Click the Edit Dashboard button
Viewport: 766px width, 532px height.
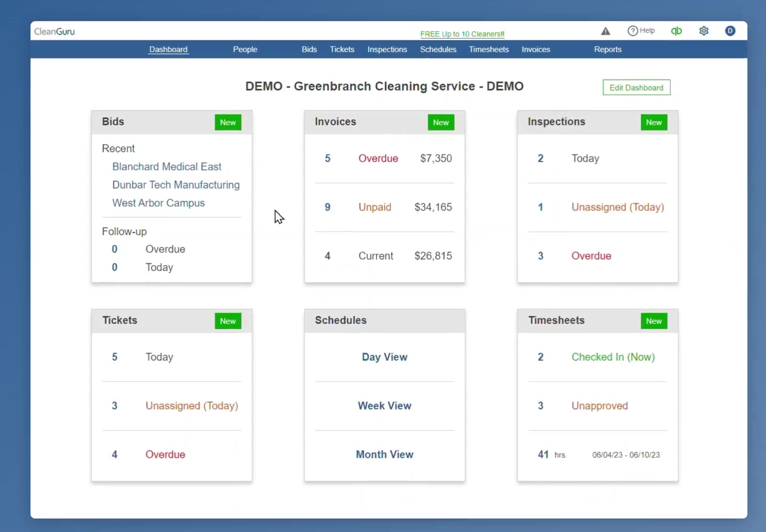coord(636,88)
